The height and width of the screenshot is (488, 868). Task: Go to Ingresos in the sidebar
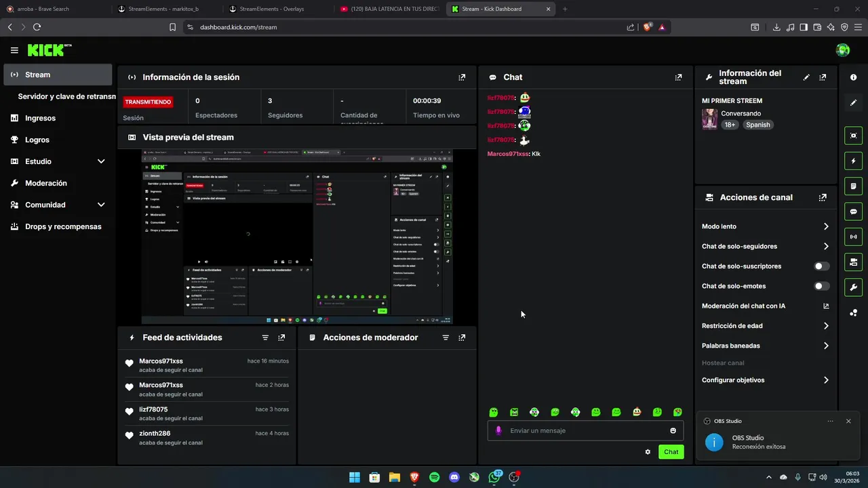pos(58,118)
